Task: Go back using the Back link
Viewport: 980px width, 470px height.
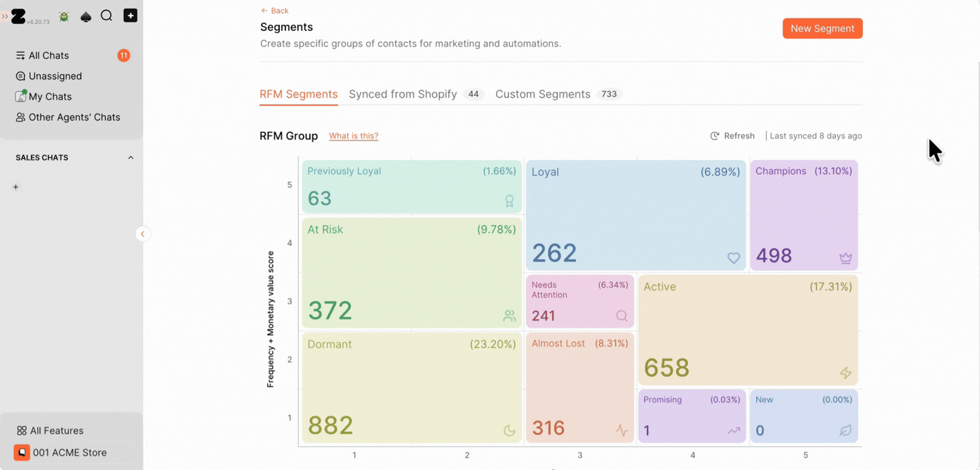Action: click(x=274, y=10)
